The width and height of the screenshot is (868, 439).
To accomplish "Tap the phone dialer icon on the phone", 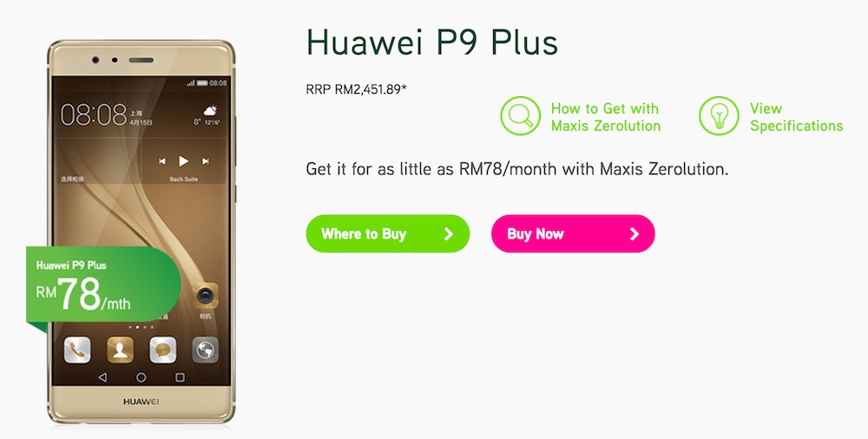I will [77, 351].
